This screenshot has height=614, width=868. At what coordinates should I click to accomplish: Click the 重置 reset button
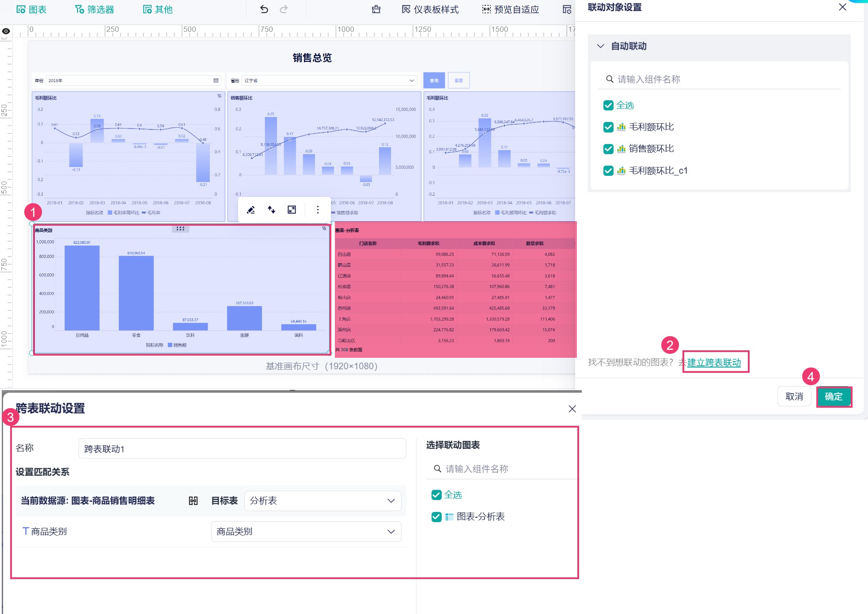coord(459,80)
